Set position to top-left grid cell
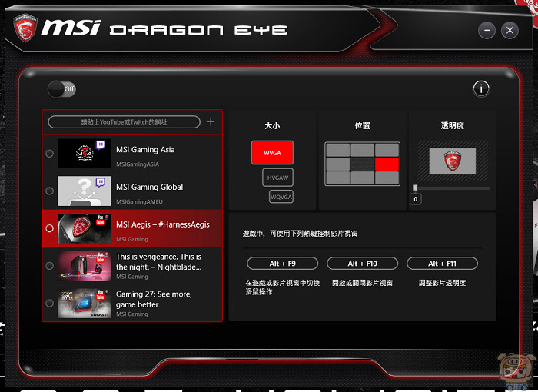538x392 pixels. coord(338,150)
